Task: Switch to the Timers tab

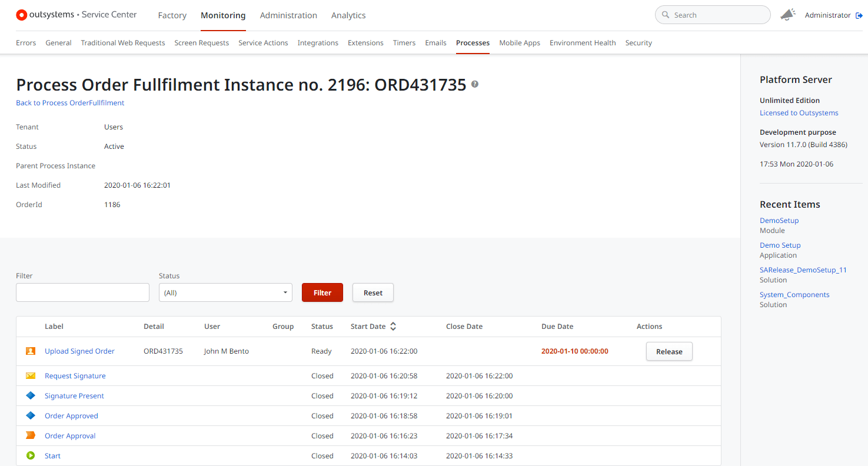Action: (404, 43)
